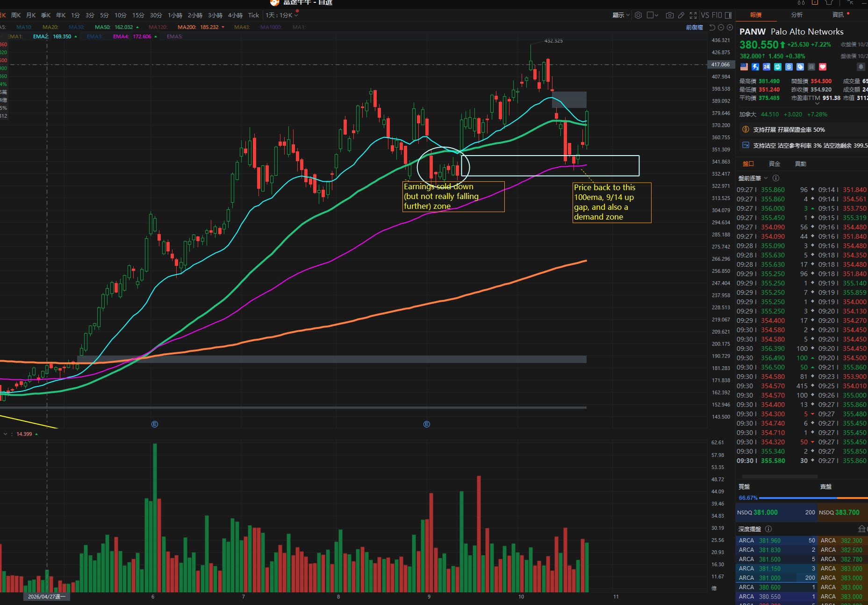The height and width of the screenshot is (605, 868).
Task: Switch to the 資訊 tab
Action: (838, 15)
